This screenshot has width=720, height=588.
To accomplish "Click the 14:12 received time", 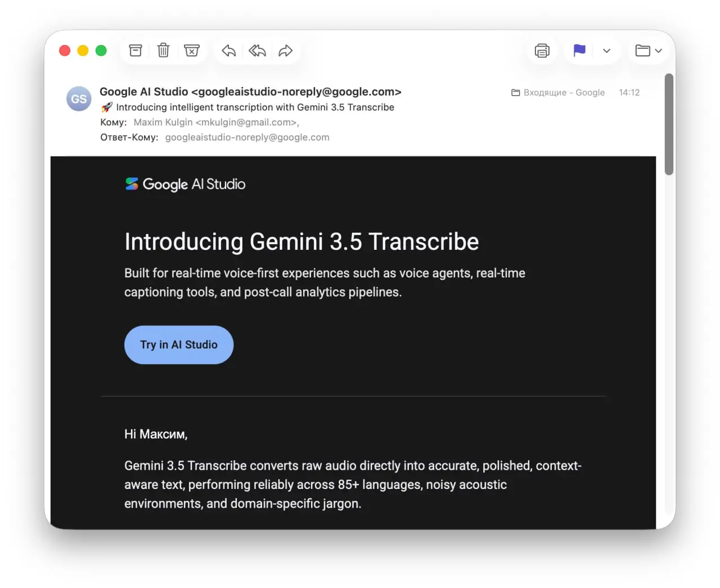I will (629, 93).
